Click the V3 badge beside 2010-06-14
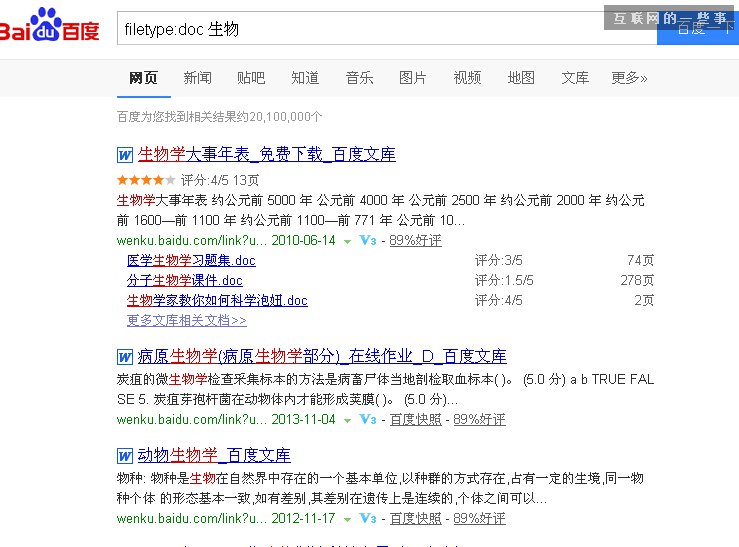 [368, 240]
